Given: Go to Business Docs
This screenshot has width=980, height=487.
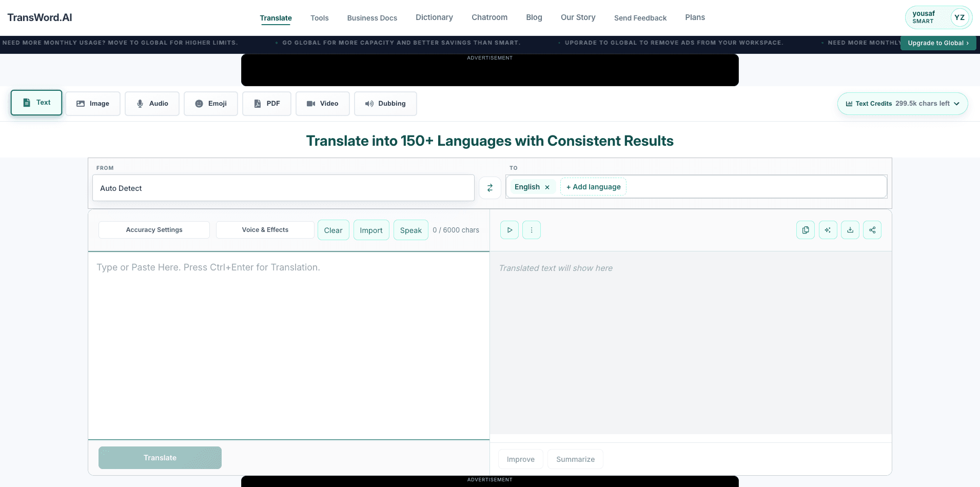Looking at the screenshot, I should (372, 18).
